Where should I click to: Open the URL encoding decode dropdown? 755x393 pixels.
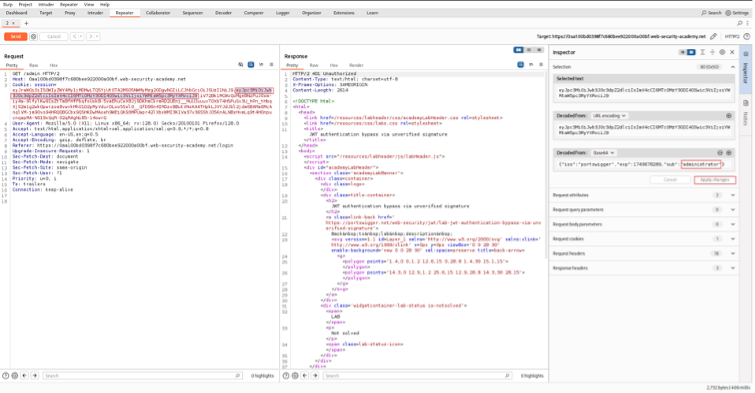tap(609, 116)
